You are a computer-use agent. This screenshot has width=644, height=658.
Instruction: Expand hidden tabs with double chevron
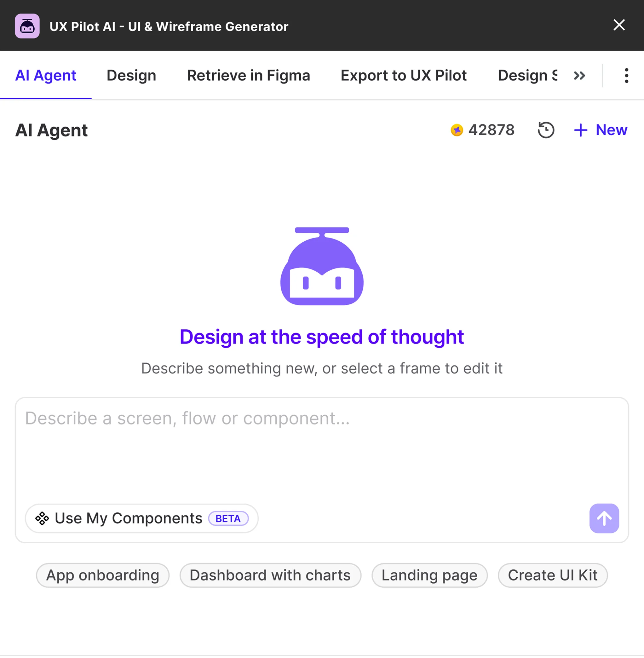579,76
